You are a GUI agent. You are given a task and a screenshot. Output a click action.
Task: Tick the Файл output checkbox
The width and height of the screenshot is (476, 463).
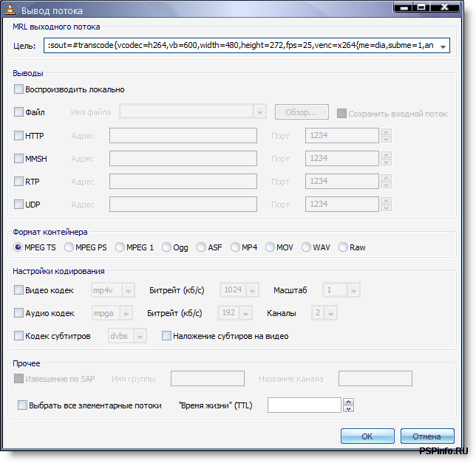(19, 112)
